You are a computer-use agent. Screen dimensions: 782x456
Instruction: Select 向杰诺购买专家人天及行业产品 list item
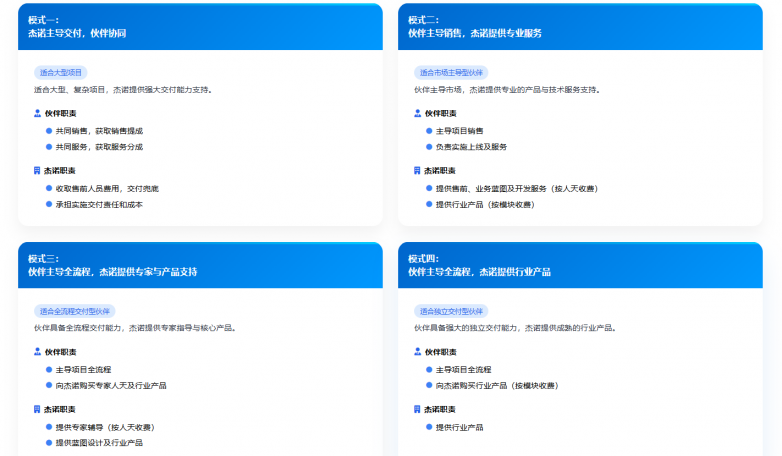tap(110, 385)
